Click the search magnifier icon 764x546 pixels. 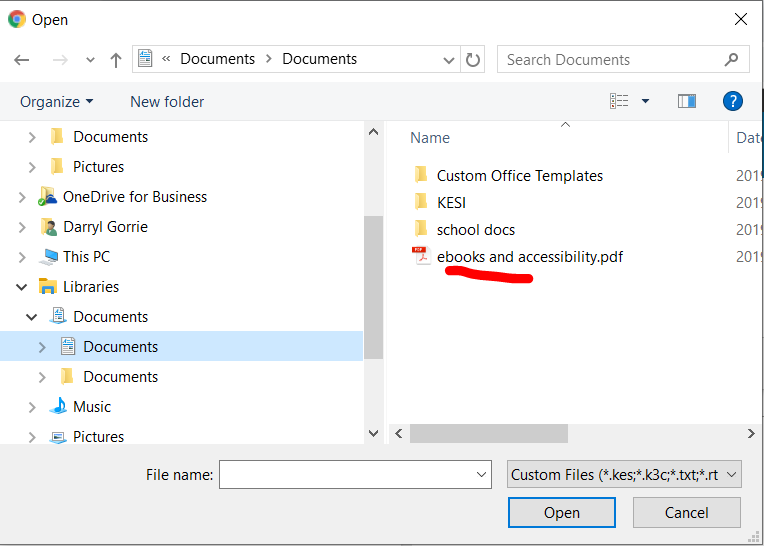pos(731,59)
